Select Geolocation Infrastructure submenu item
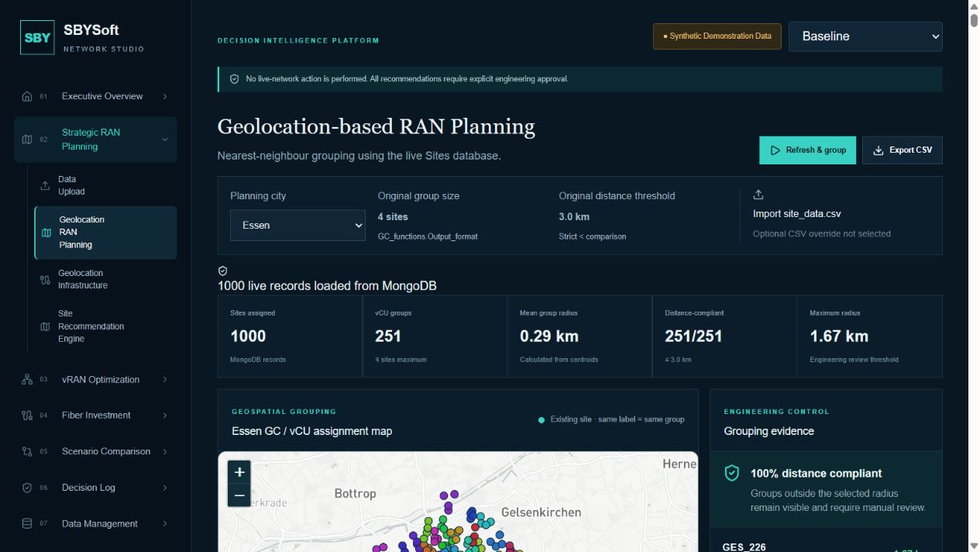Screen dimensions: 980x552 (x=105, y=280)
